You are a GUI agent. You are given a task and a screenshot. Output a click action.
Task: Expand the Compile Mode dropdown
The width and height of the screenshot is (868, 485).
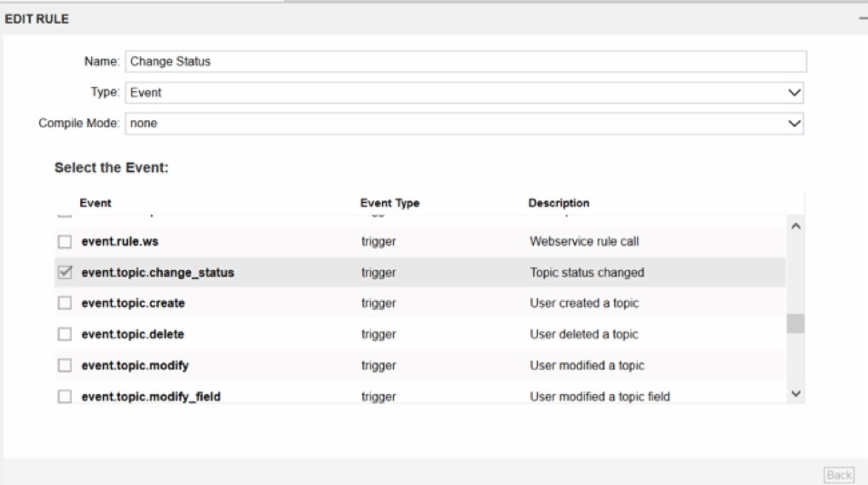[465, 124]
